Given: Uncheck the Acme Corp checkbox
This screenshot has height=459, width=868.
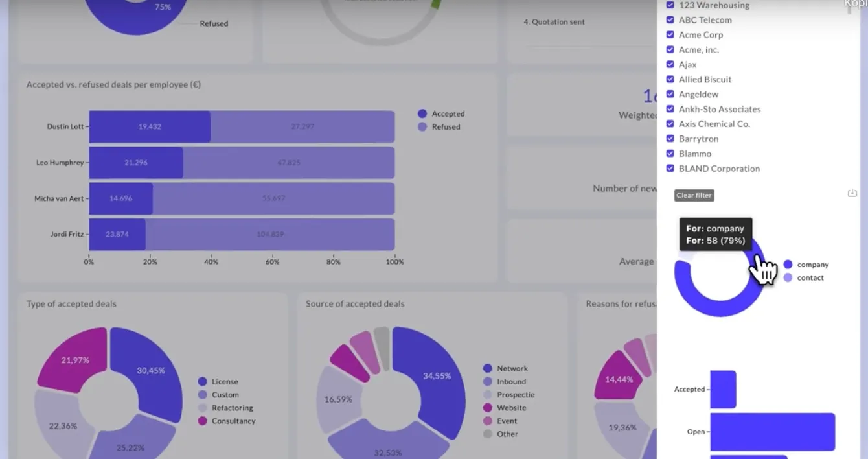Looking at the screenshot, I should pos(670,34).
